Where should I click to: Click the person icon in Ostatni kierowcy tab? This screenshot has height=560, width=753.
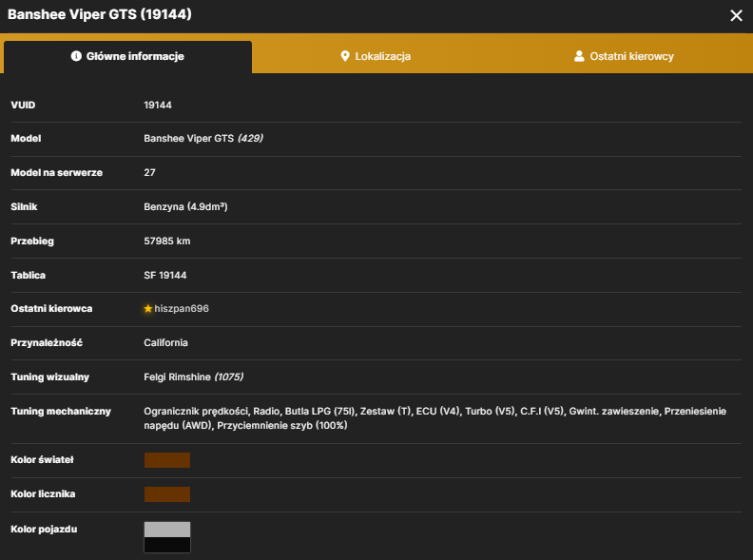tap(579, 56)
